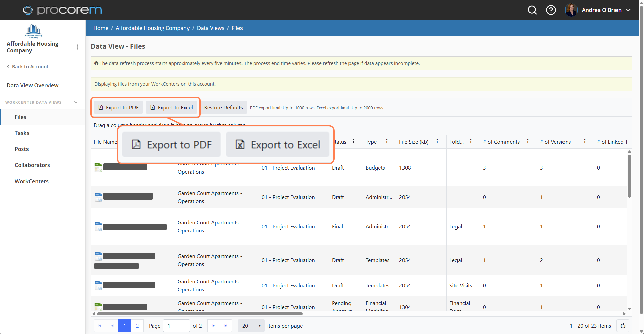Screen dimensions: 644x334
Task: Click the table scroll right arrow
Action: 624,314
